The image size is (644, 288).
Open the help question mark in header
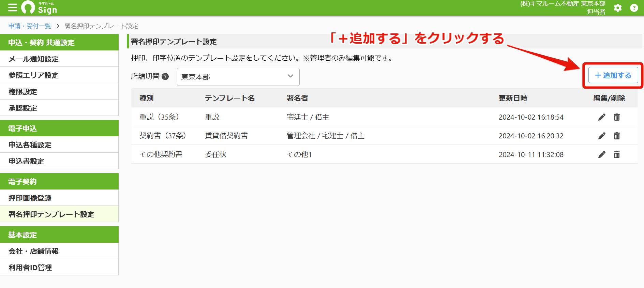tap(634, 8)
